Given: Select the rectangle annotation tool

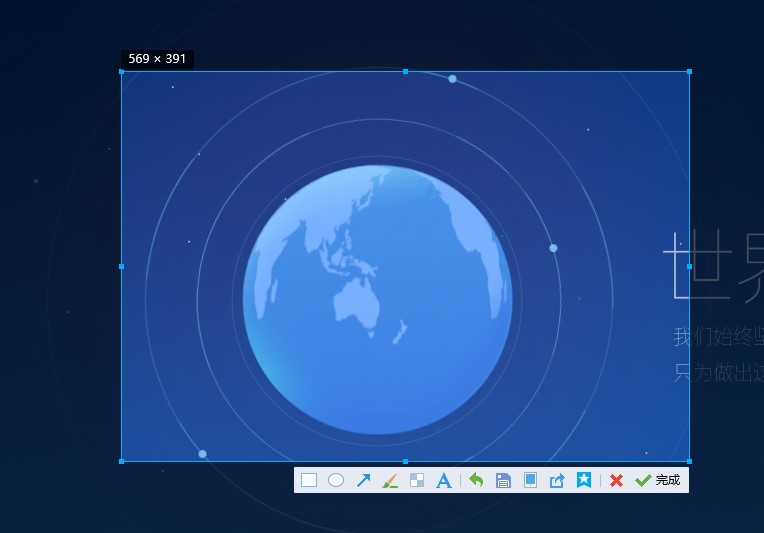Looking at the screenshot, I should [x=309, y=480].
